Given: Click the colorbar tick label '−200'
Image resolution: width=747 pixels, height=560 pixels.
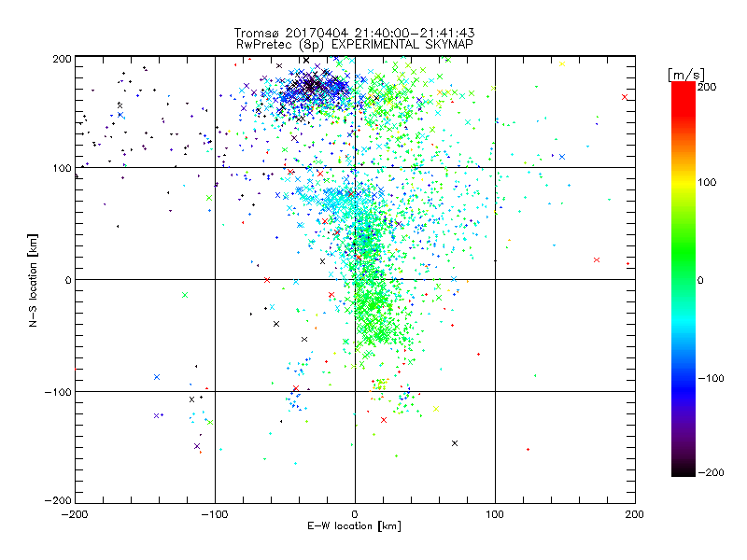Looking at the screenshot, I should [x=711, y=472].
